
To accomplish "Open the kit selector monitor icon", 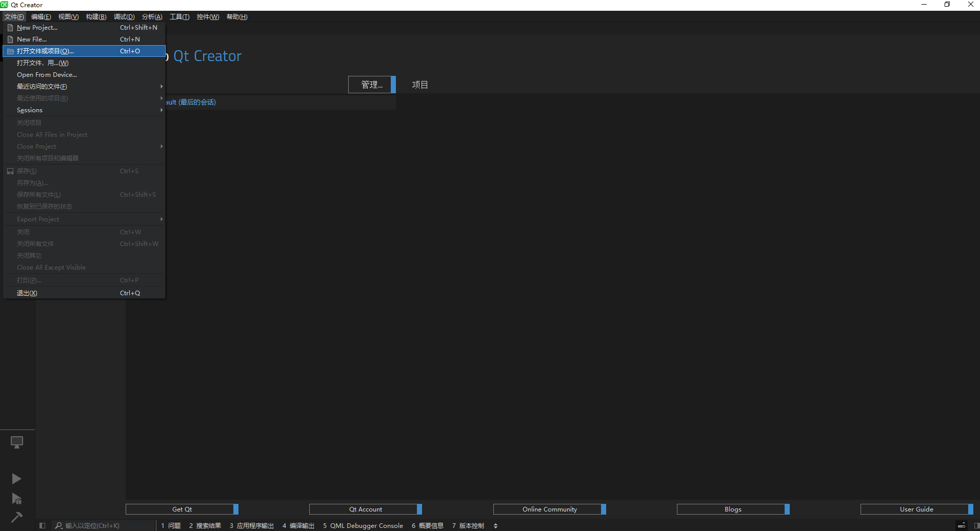I will click(x=16, y=442).
